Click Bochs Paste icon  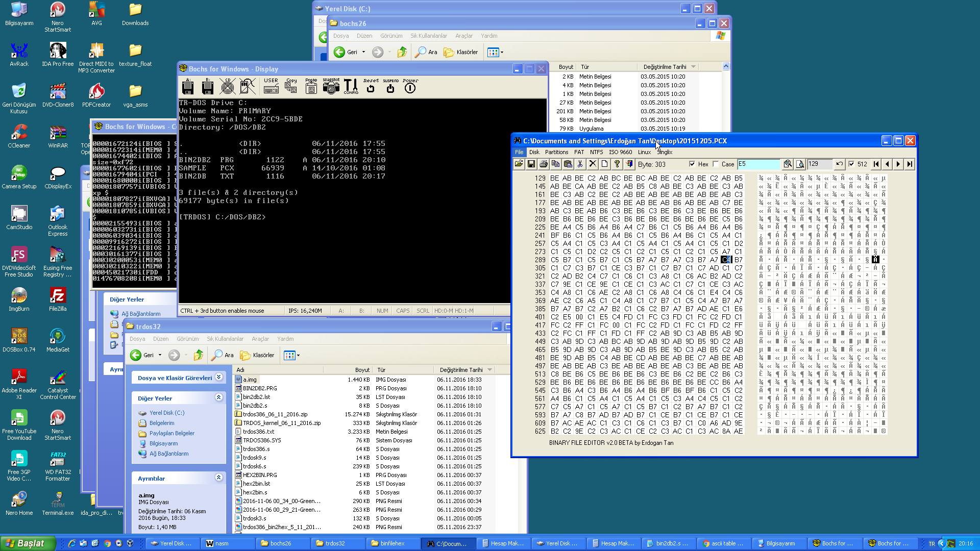click(x=311, y=86)
